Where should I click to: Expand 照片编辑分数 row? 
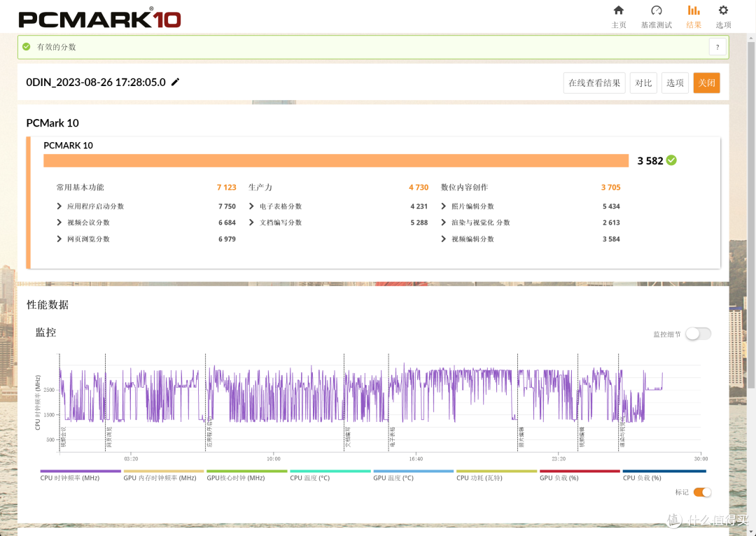point(444,206)
